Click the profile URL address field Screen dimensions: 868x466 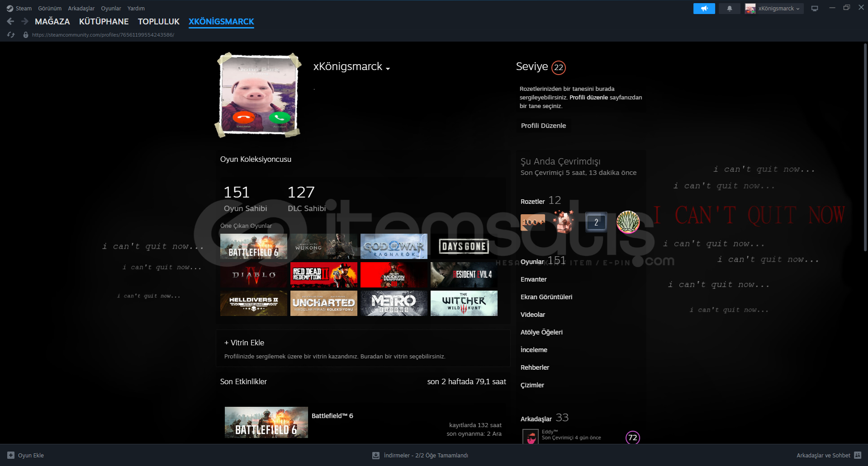[103, 35]
